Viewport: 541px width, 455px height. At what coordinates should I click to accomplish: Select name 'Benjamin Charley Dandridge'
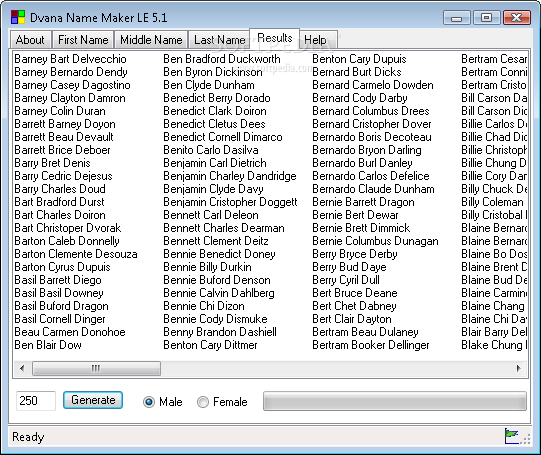click(x=230, y=176)
